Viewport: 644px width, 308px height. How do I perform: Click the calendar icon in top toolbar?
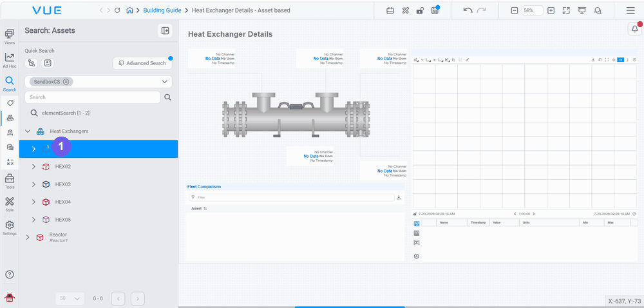point(390,11)
